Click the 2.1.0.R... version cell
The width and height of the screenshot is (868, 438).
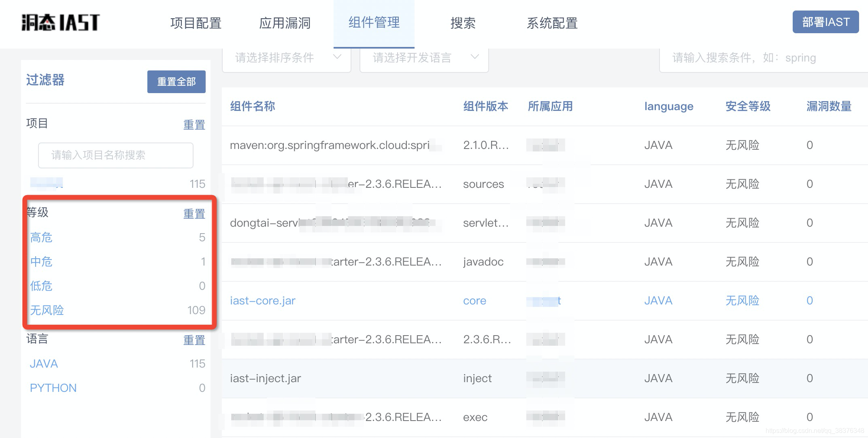click(486, 145)
